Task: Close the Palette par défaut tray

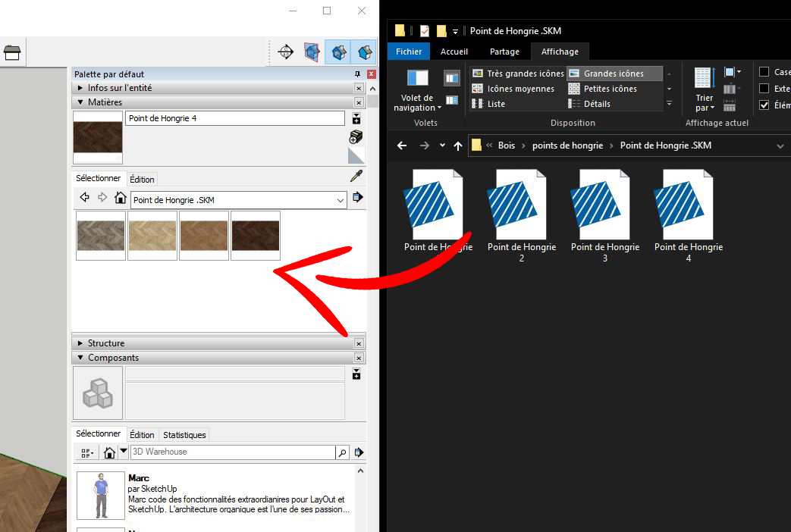Action: point(372,74)
